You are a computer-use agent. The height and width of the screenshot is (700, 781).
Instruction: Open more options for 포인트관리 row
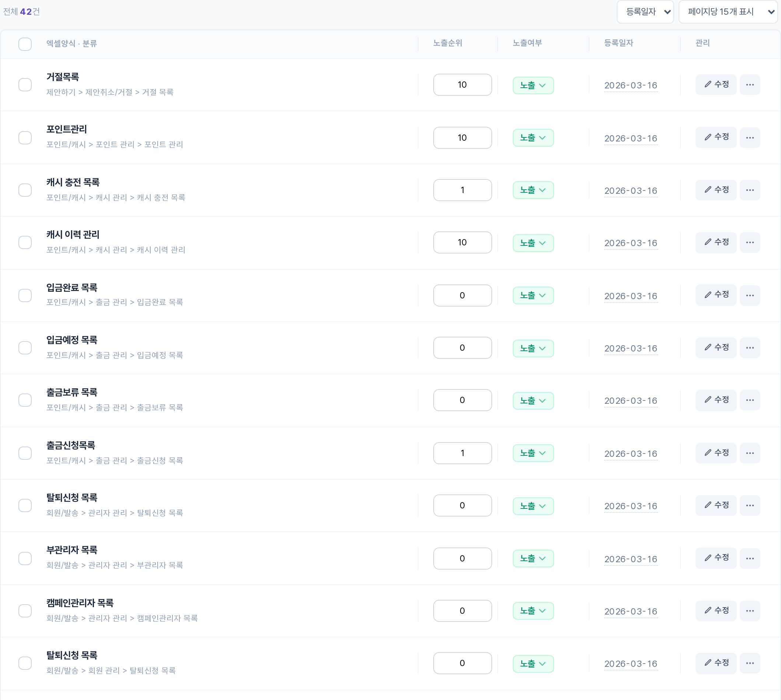pyautogui.click(x=749, y=137)
